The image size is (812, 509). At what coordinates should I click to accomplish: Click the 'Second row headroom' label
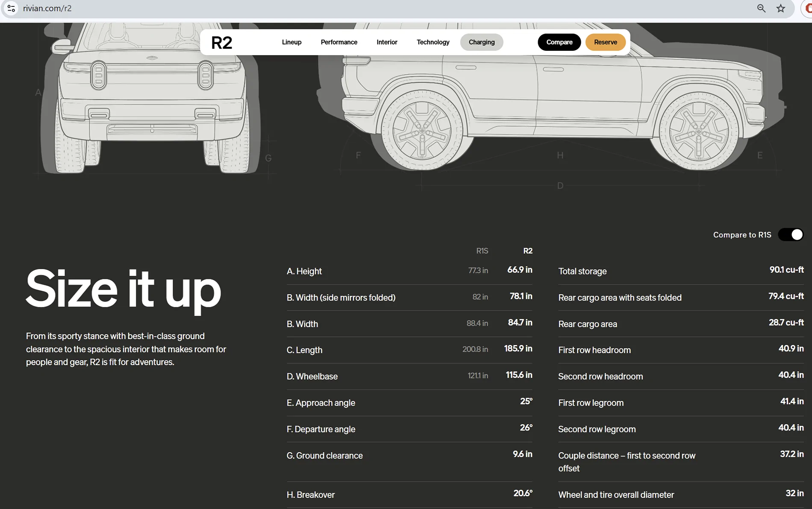tap(600, 377)
